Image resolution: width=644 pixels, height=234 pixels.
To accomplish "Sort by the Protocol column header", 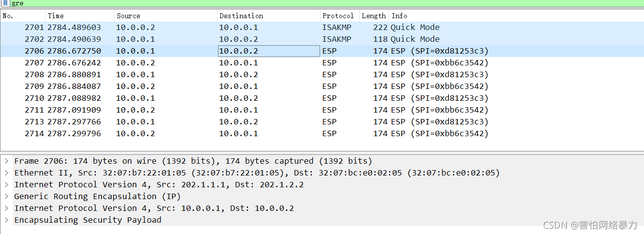I will tap(340, 16).
